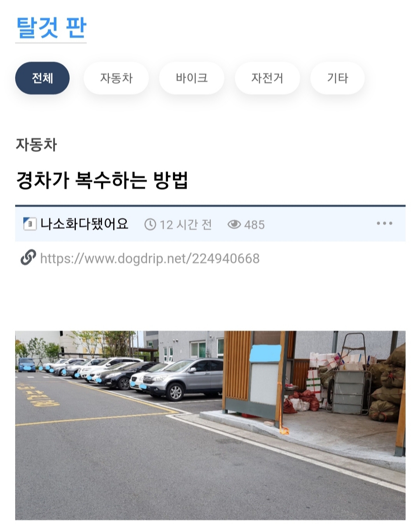Viewport: 420px width, 524px height.
Task: Select the 기타 category tab
Action: tap(338, 78)
